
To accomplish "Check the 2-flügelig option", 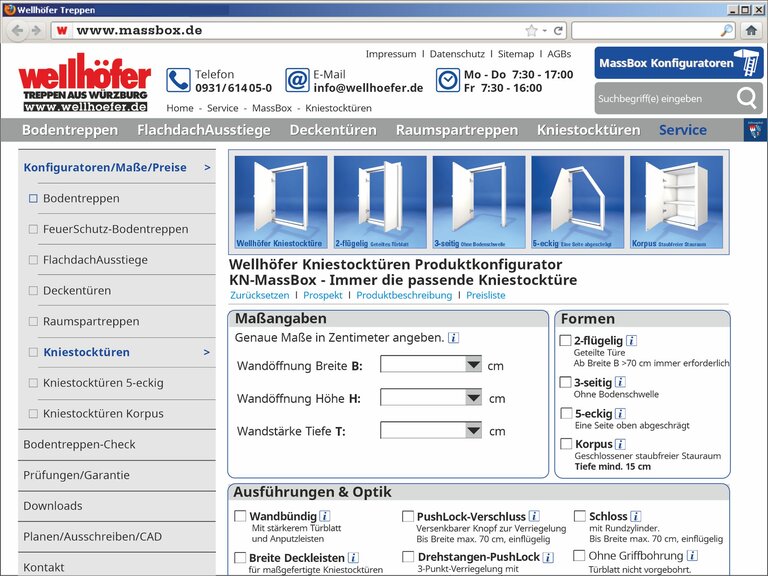I will pos(565,340).
